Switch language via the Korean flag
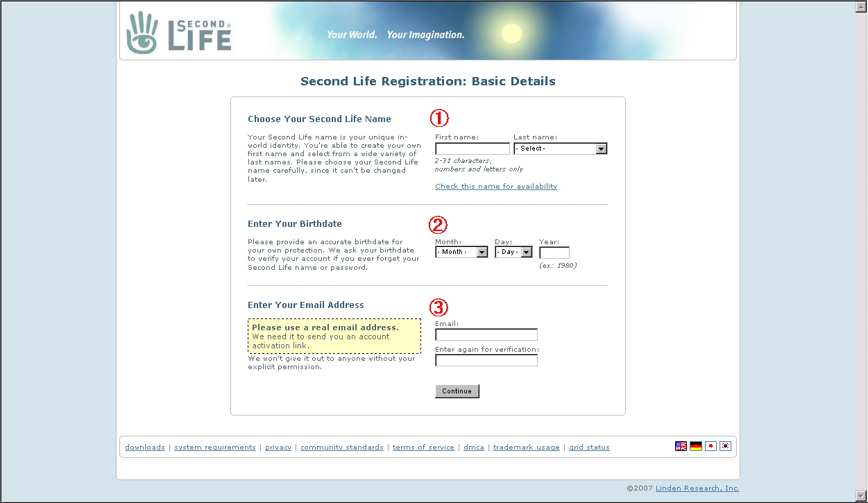 coord(726,446)
